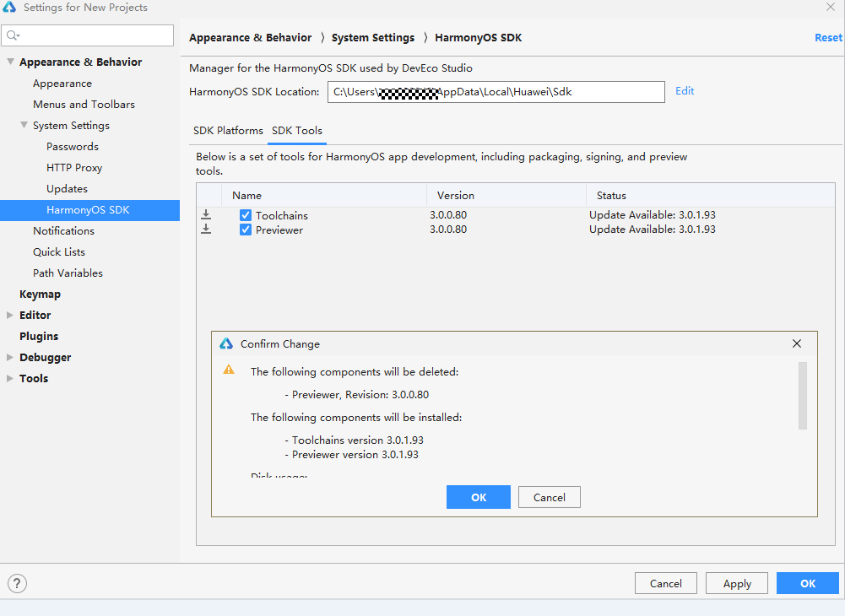The width and height of the screenshot is (845, 616).
Task: Click the settings window OK button
Action: [x=808, y=583]
